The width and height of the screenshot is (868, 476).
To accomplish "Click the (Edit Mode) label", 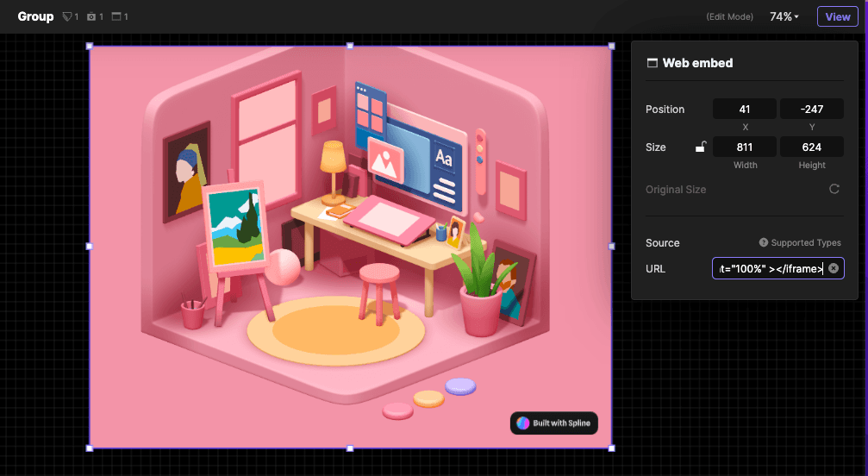I will pyautogui.click(x=729, y=16).
